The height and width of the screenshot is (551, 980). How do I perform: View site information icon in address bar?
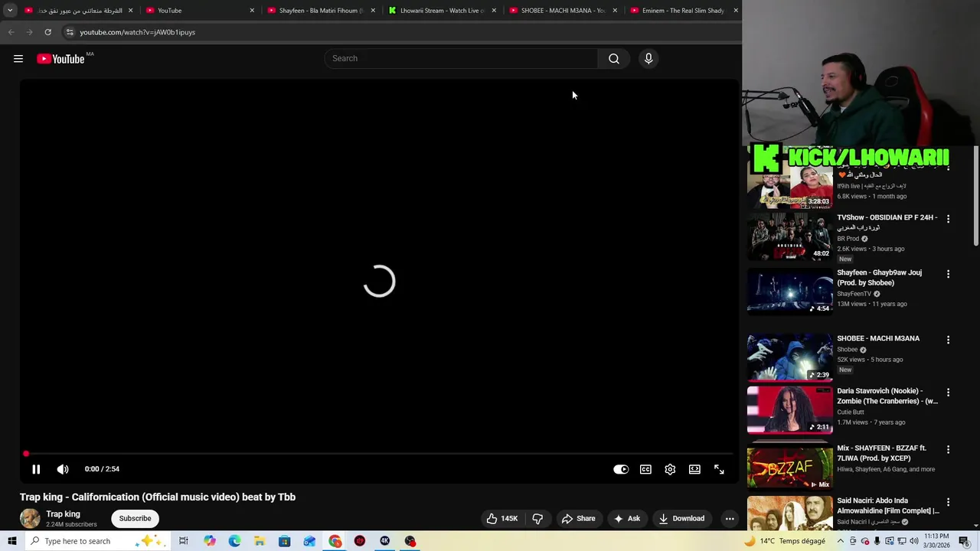pyautogui.click(x=69, y=32)
